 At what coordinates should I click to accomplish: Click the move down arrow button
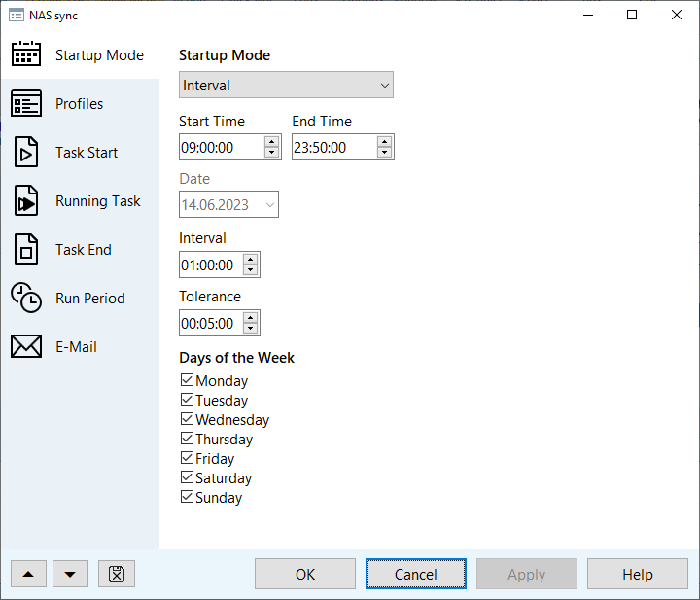coord(70,574)
